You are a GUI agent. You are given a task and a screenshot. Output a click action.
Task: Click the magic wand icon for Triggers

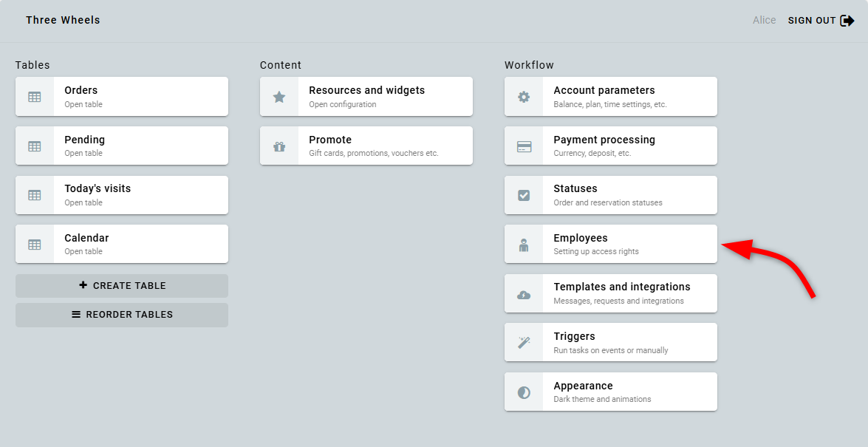(x=524, y=342)
